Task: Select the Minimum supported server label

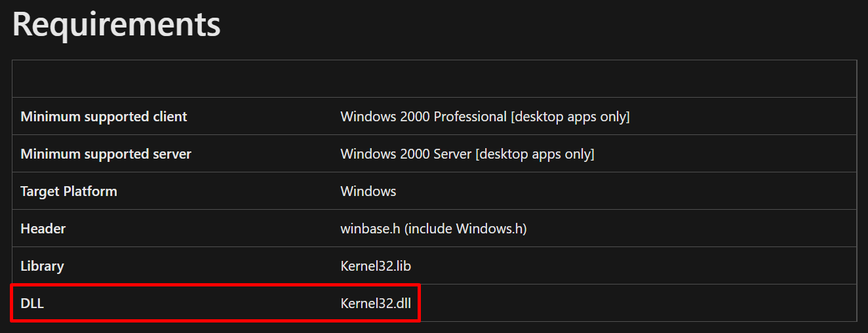Action: coord(106,154)
